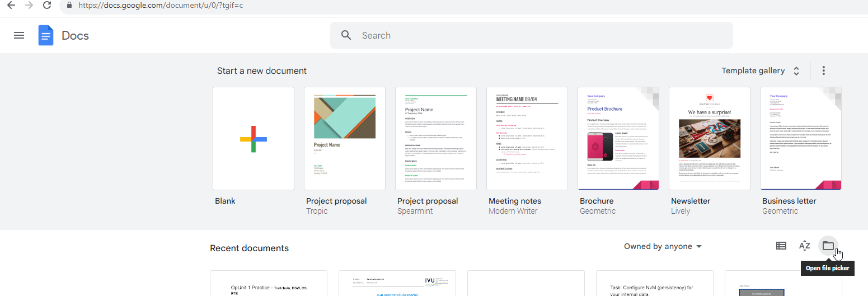Viewport: 868px width, 296px height.
Task: Open the Owned by anyone dropdown
Action: coord(663,246)
